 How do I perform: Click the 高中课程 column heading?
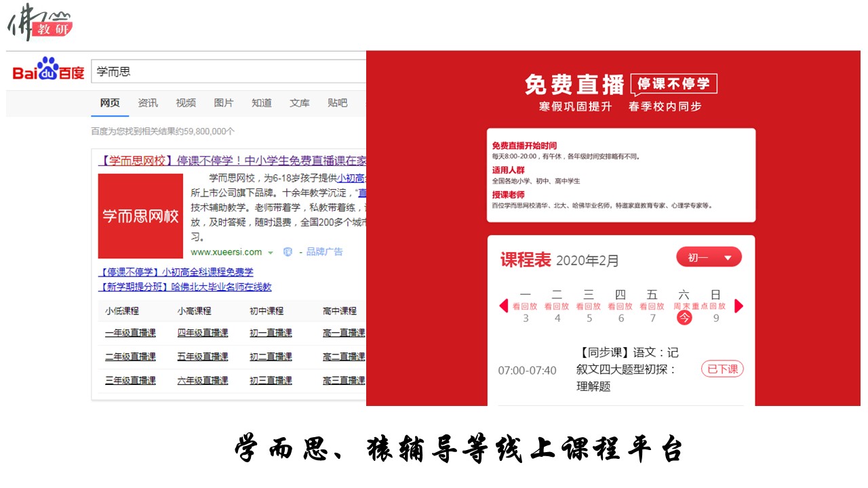pyautogui.click(x=340, y=310)
